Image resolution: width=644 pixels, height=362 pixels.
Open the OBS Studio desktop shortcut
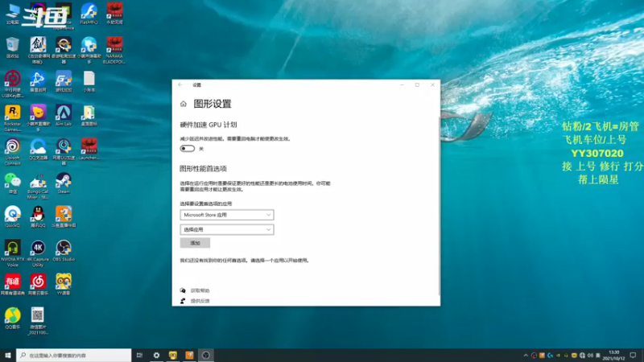point(64,251)
